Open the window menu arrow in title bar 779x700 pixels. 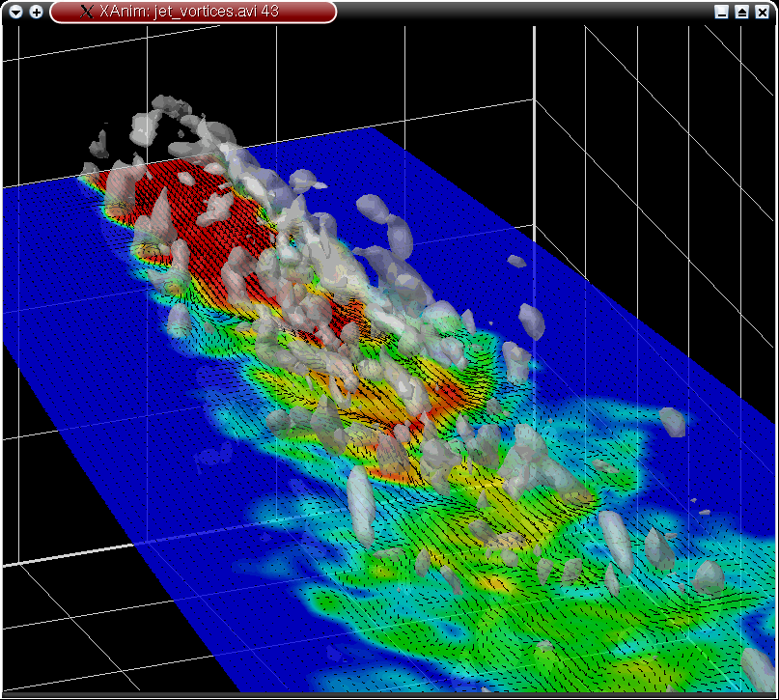tap(16, 12)
